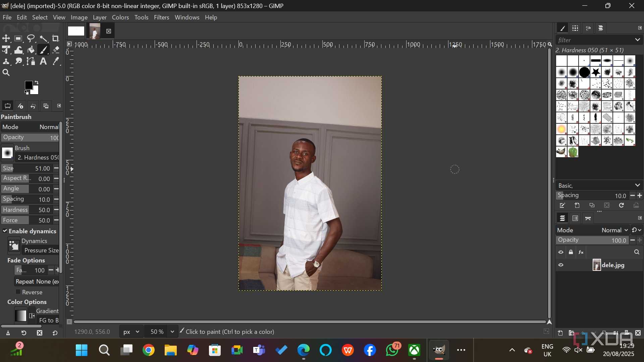The image size is (644, 362).
Task: Select the Color Picker tool
Action: (x=56, y=61)
